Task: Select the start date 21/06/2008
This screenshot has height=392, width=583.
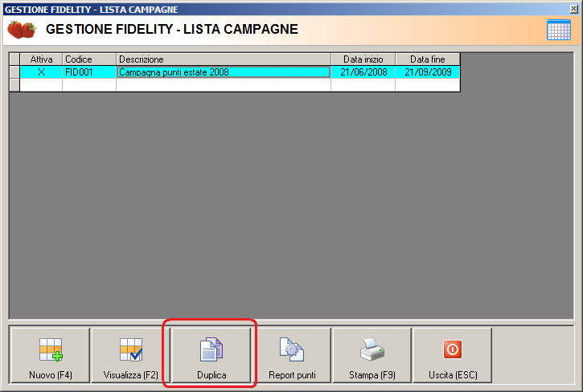Action: click(363, 71)
